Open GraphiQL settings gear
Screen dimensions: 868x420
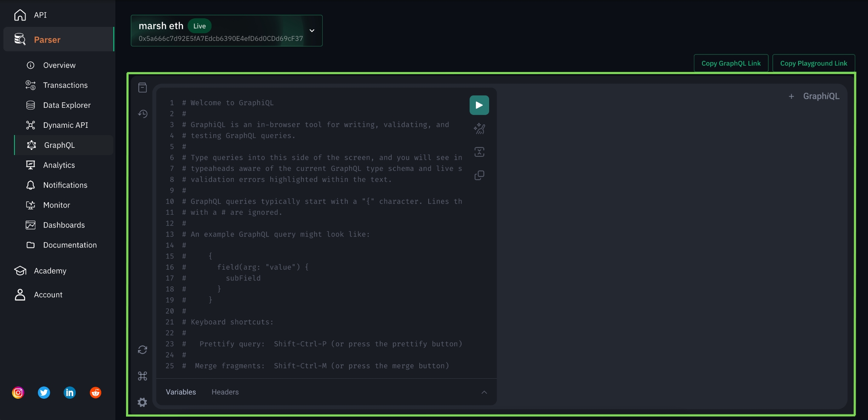143,402
